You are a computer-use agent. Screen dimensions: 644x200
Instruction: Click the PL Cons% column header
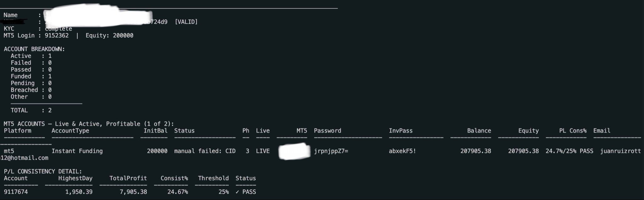pos(573,131)
